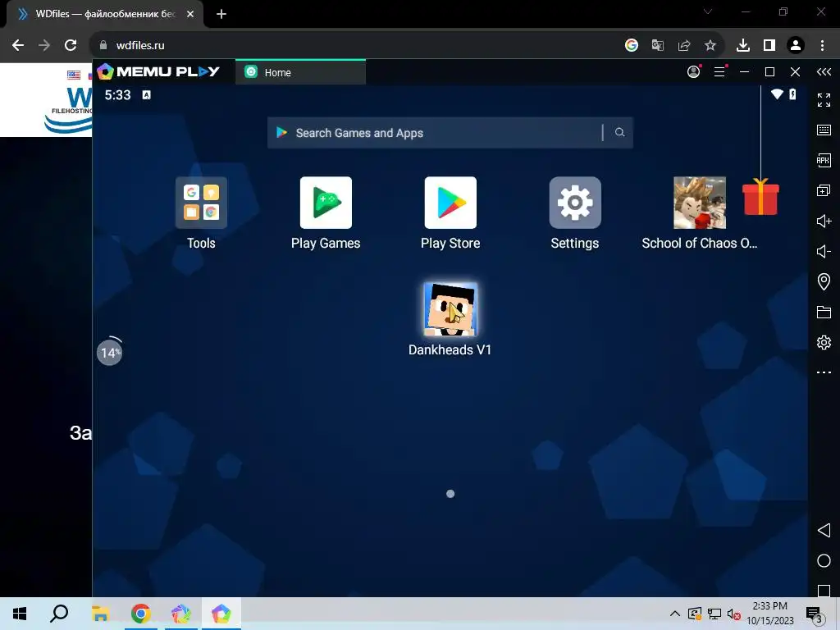Click the magnifier search button in MEmu
The height and width of the screenshot is (630, 840).
click(x=620, y=132)
